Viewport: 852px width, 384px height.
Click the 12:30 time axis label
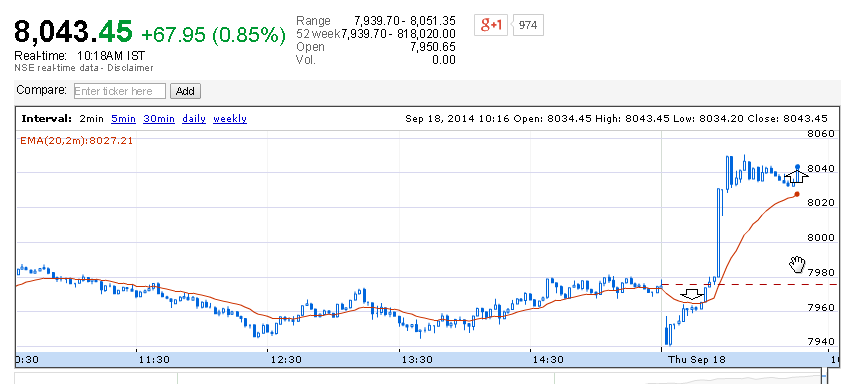(x=286, y=360)
